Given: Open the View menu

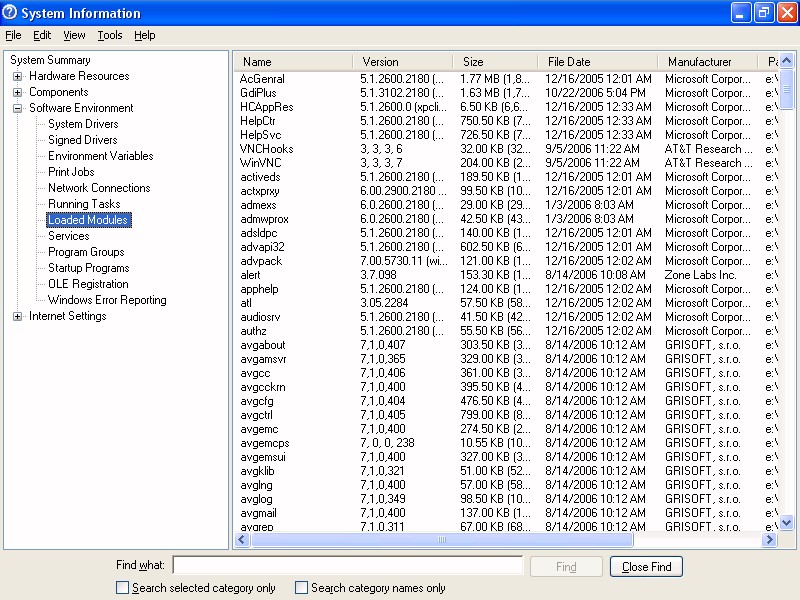Looking at the screenshot, I should pos(74,35).
